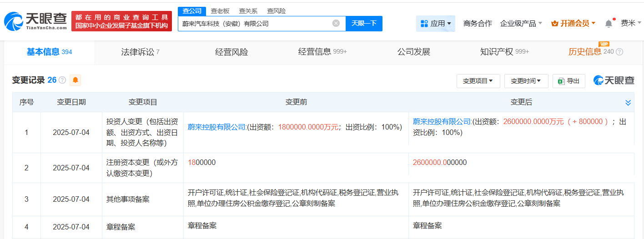Expand the 企业级产品 dropdown
The image size is (644, 239).
pyautogui.click(x=521, y=23)
